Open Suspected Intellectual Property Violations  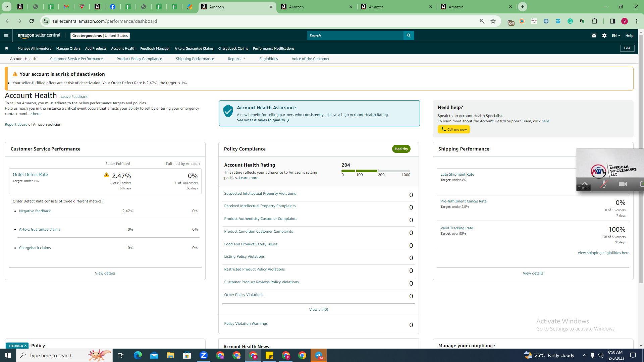point(260,193)
